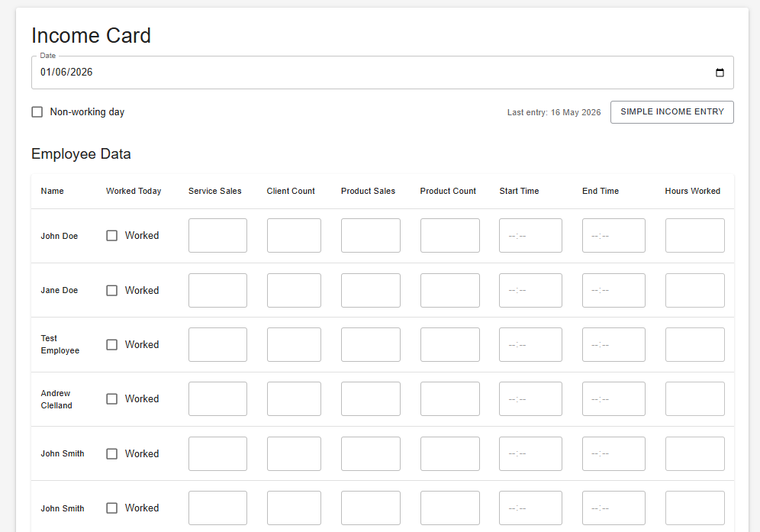Select the name John Doe
760x532 pixels.
(59, 236)
